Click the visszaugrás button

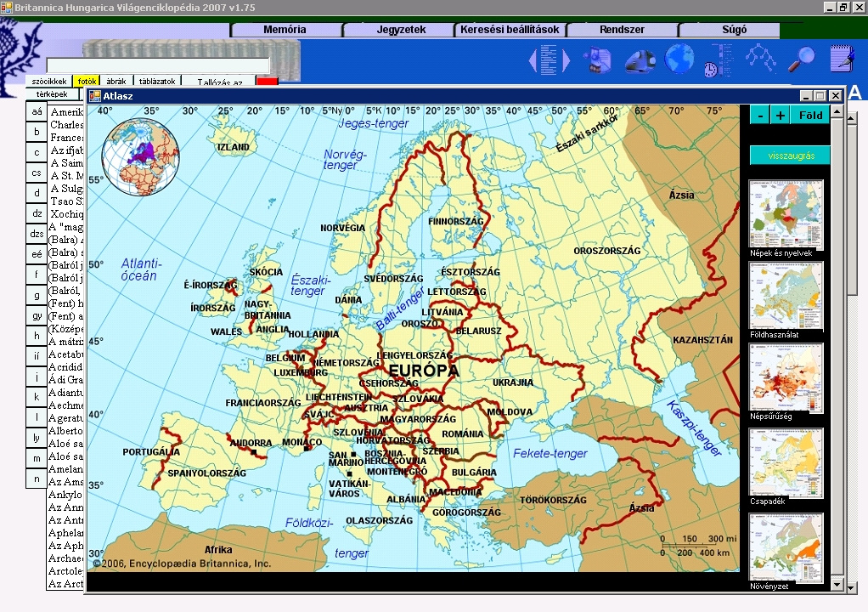tap(791, 156)
